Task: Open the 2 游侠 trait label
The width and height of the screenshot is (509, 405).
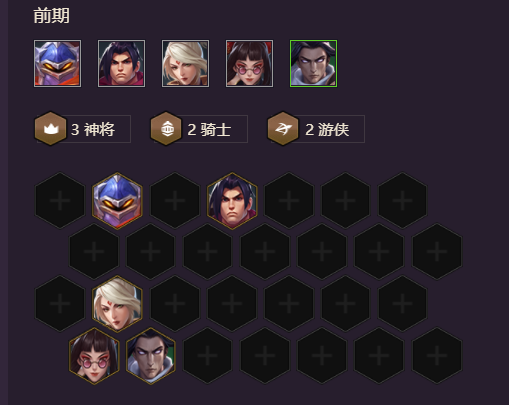Action: tap(327, 129)
